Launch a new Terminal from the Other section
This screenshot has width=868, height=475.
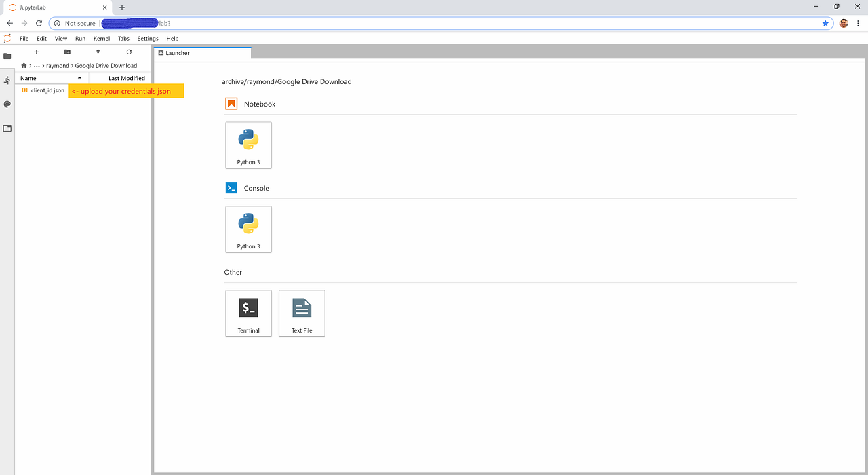(248, 313)
